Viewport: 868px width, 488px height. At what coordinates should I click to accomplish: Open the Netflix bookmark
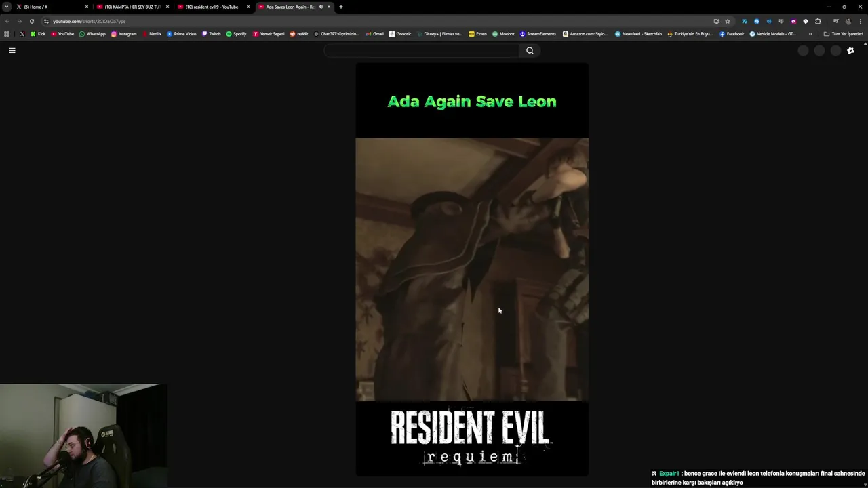pos(152,33)
